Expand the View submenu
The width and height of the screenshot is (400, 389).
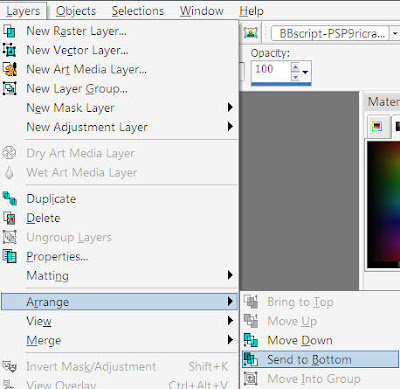pos(119,321)
